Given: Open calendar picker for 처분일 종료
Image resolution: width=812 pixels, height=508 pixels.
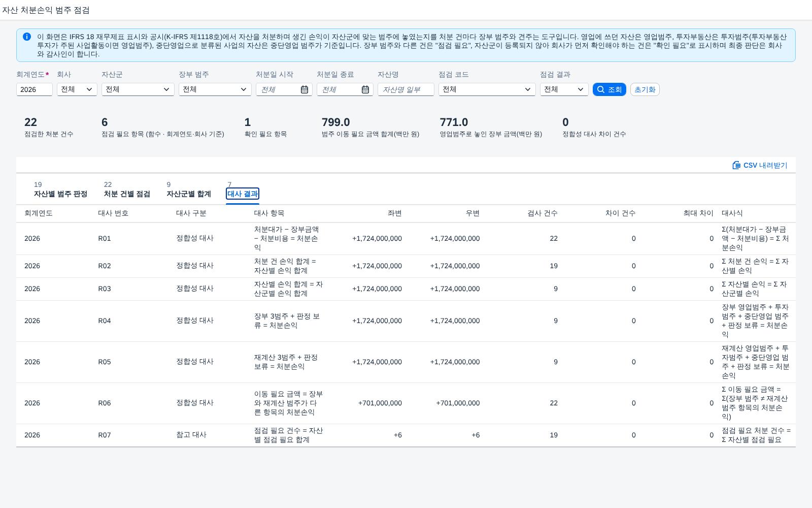Looking at the screenshot, I should point(365,89).
